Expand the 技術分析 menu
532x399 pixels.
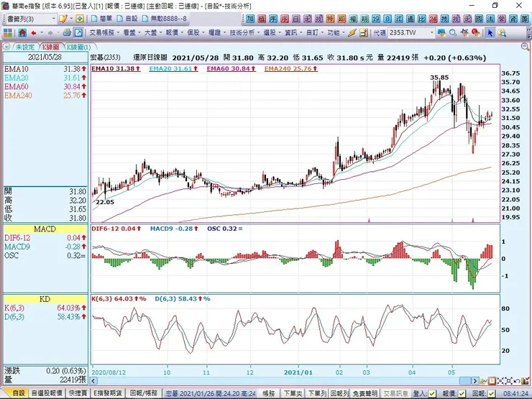[244, 33]
